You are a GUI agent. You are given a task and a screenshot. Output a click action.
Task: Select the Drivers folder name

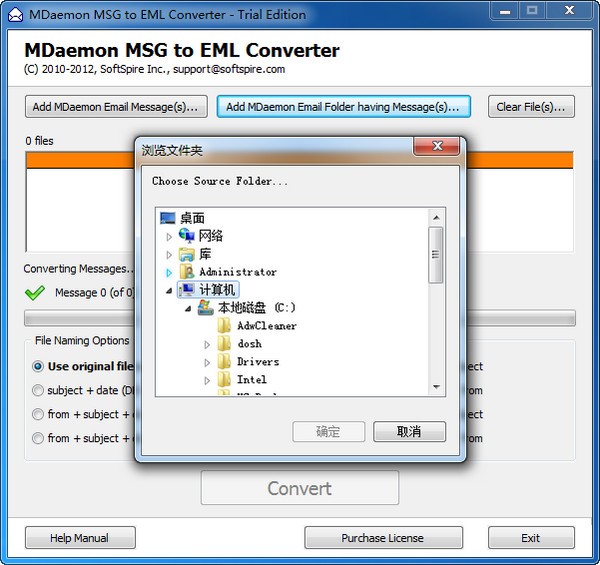pos(258,362)
